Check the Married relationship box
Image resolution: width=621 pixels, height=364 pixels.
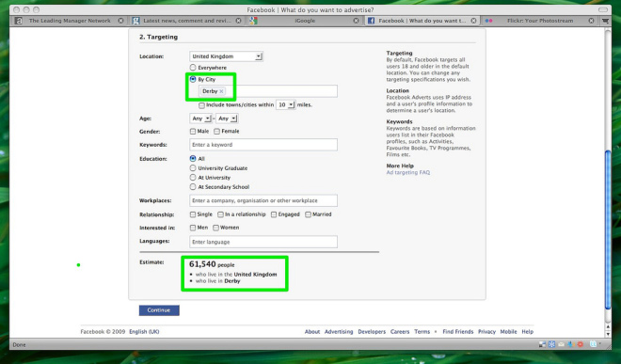click(x=308, y=214)
